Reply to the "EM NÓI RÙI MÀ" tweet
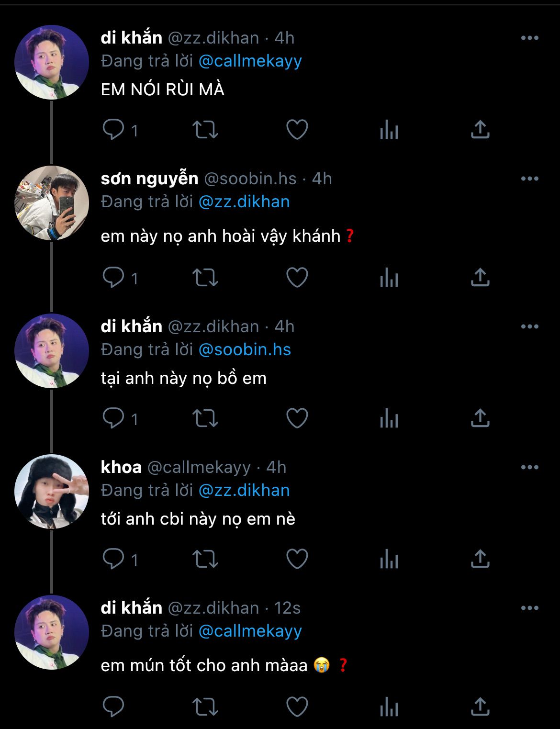Viewport: 560px width, 729px height. (x=113, y=130)
